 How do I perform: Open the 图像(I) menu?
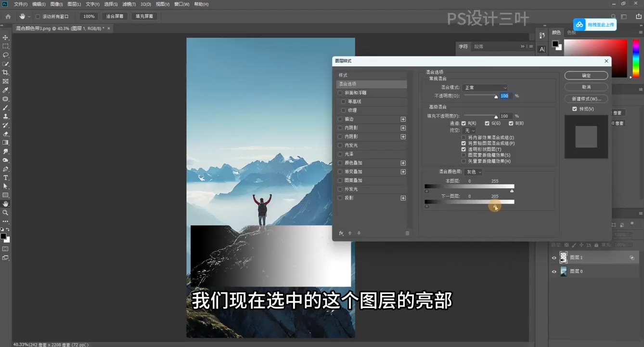point(56,4)
